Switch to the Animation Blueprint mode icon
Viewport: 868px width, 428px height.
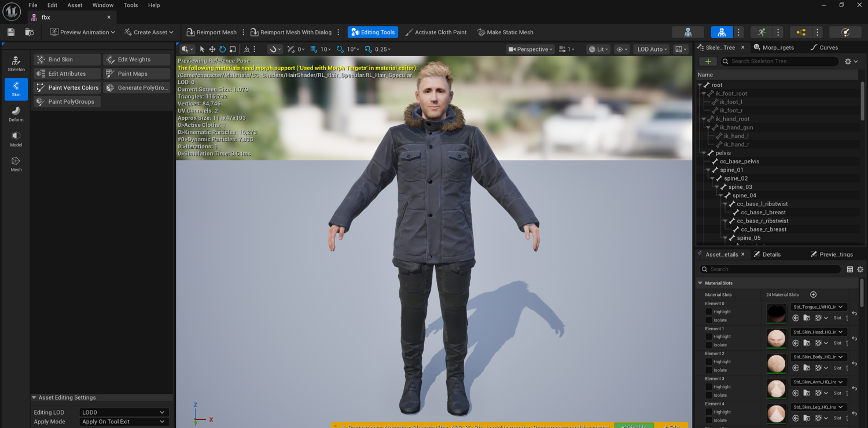pos(801,32)
